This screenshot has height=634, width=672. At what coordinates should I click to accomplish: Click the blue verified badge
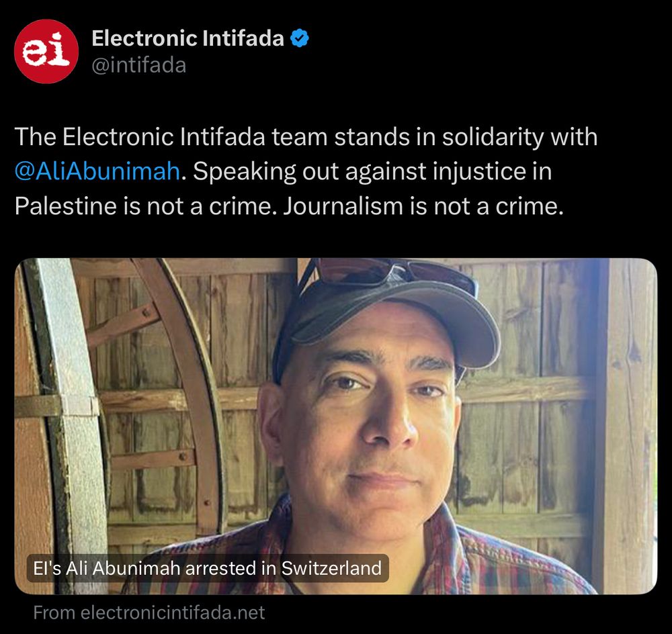tap(300, 38)
